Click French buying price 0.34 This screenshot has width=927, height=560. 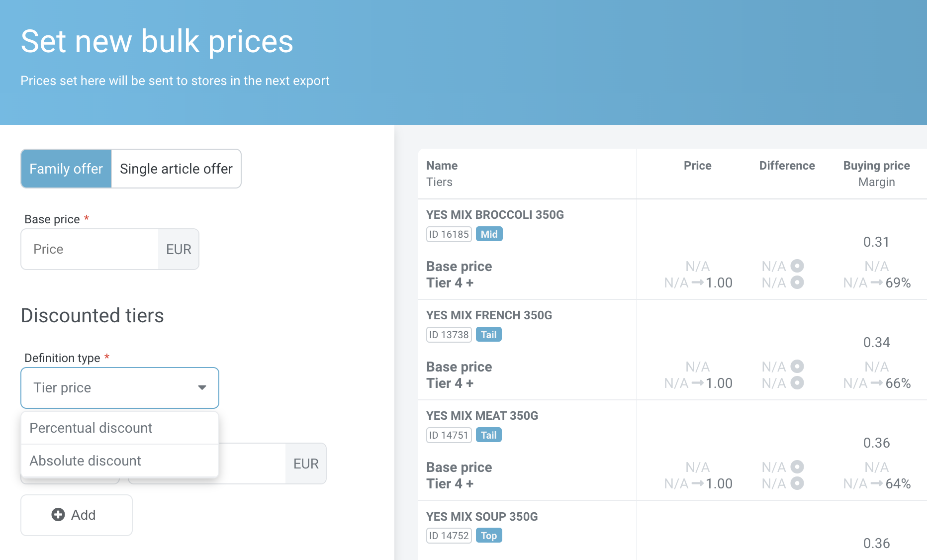[x=876, y=343]
